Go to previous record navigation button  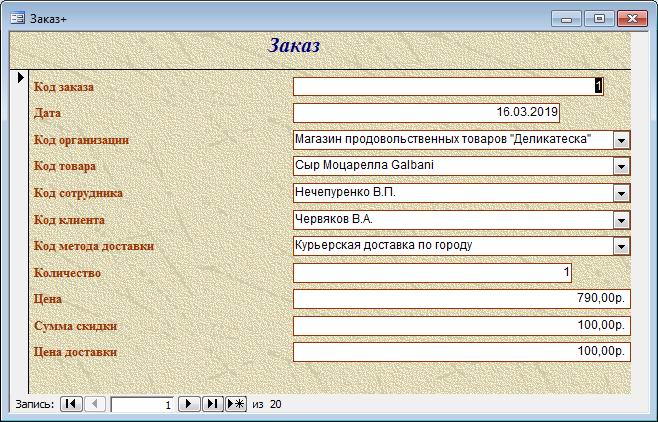pos(95,404)
